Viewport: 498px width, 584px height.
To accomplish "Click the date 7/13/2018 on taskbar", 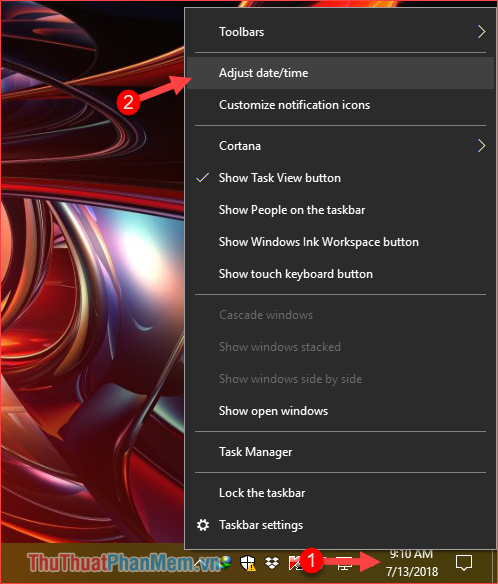I will tap(412, 571).
